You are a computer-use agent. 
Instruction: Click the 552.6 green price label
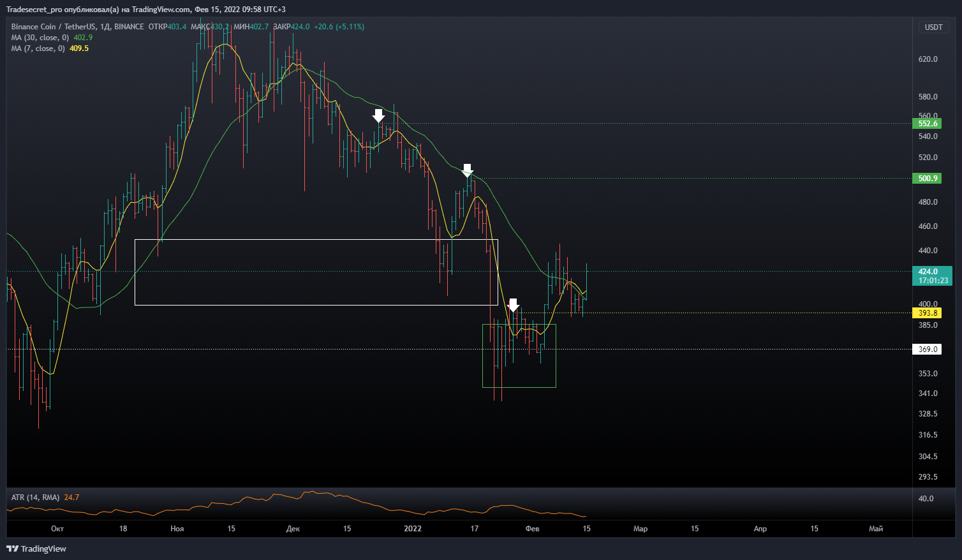point(928,124)
